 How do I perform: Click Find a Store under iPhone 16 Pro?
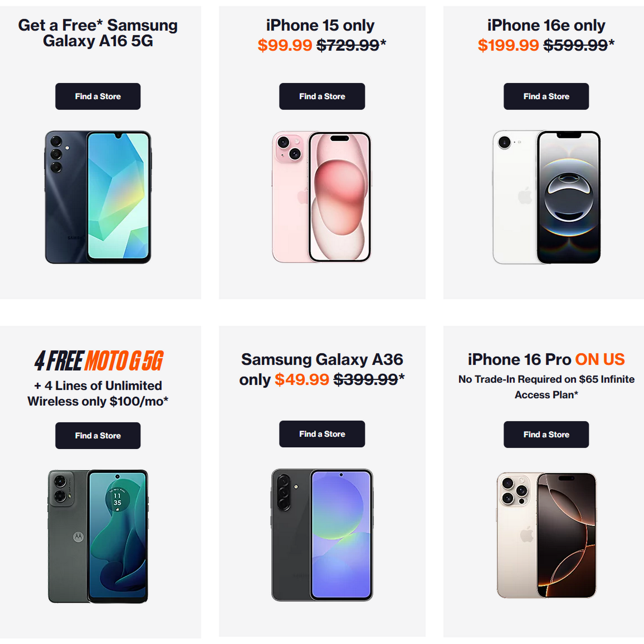click(x=546, y=435)
